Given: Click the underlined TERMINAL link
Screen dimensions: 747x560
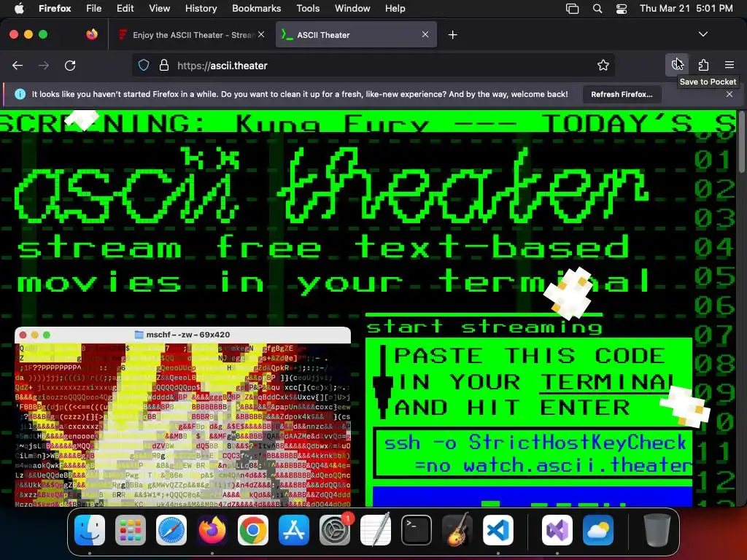Looking at the screenshot, I should pos(608,382).
